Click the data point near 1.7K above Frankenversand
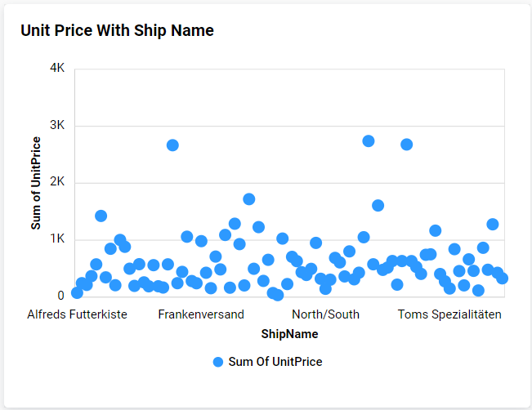The image size is (532, 410). (249, 199)
